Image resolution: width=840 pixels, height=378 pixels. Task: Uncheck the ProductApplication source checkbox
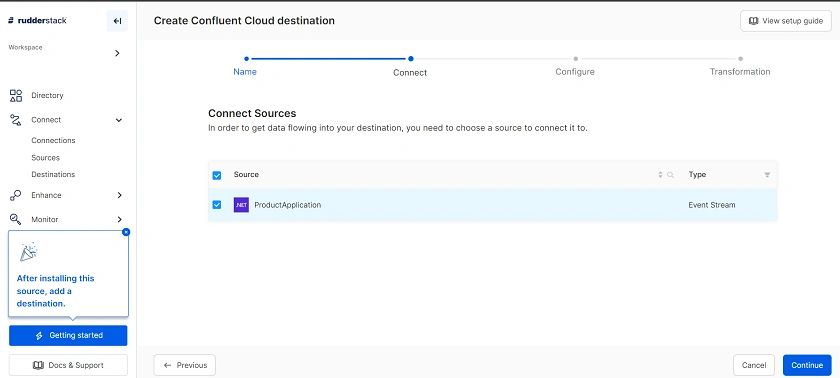point(217,205)
